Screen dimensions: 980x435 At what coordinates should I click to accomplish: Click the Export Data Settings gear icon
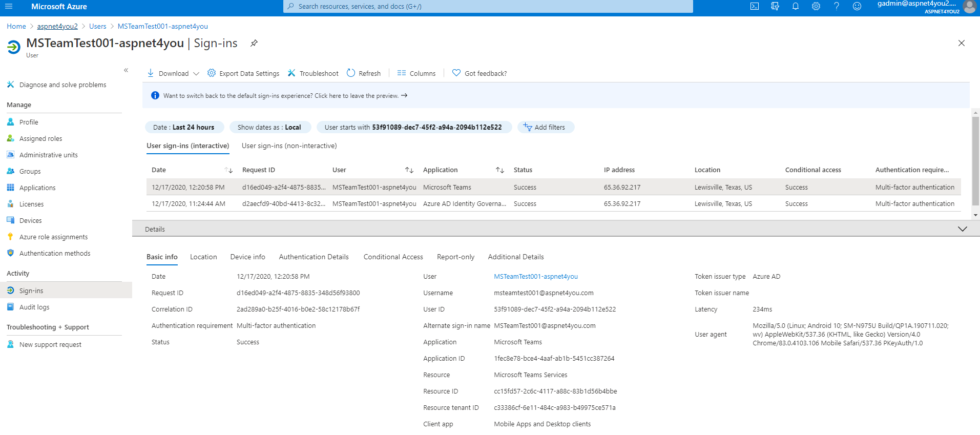tap(212, 73)
